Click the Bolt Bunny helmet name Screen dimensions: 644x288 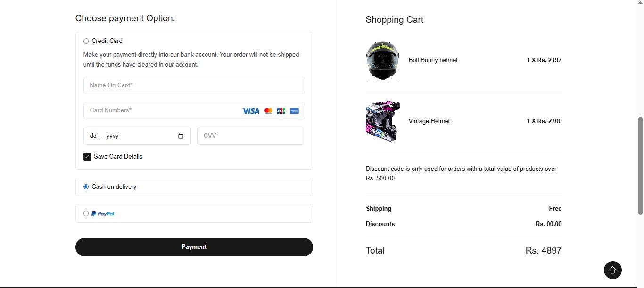[x=433, y=60]
